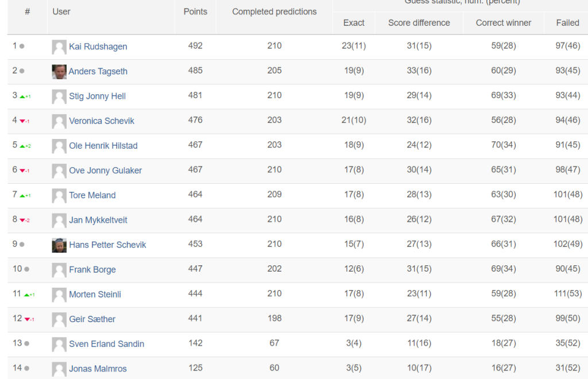Open Ole Henrik Hilstad's profile
Viewport: 588px width, 379px height.
(x=103, y=145)
